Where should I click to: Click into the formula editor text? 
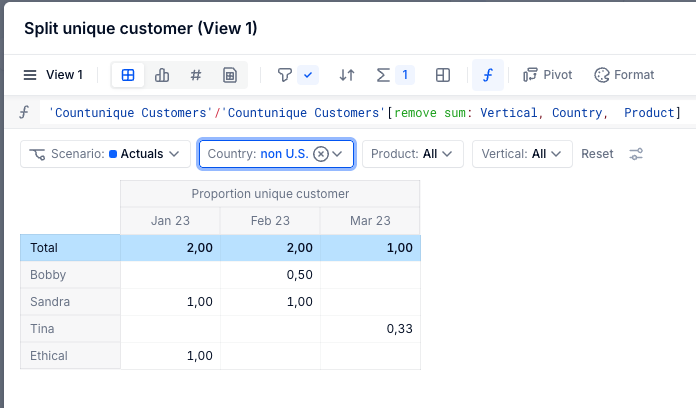click(364, 113)
